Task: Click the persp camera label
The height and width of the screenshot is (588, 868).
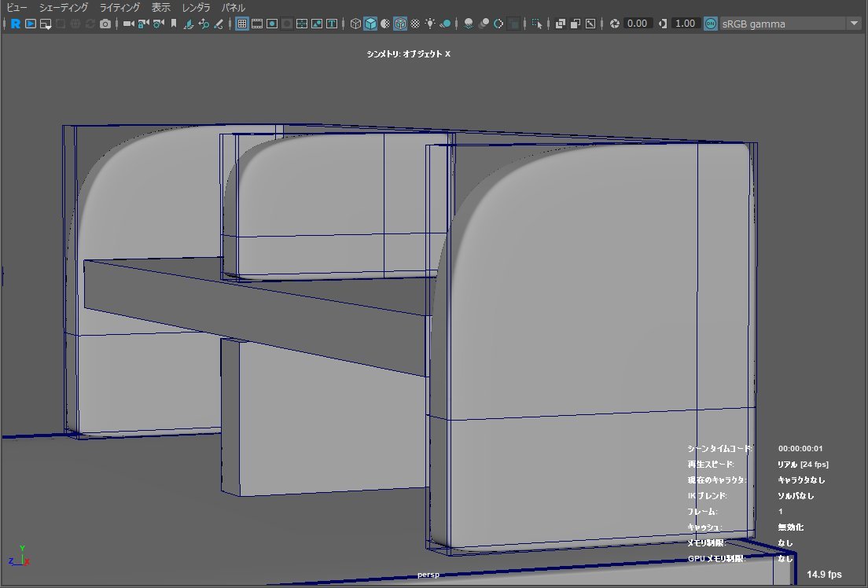Action: tap(428, 575)
